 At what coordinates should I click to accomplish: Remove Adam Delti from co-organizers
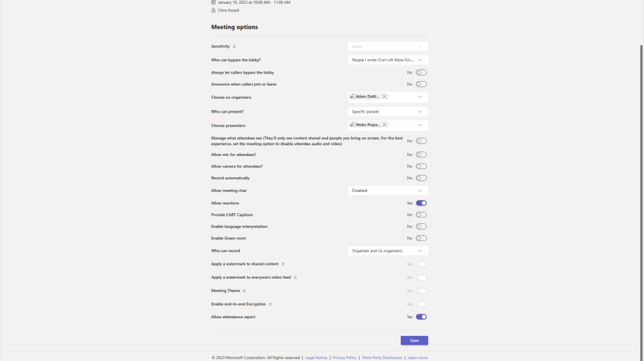pyautogui.click(x=385, y=97)
